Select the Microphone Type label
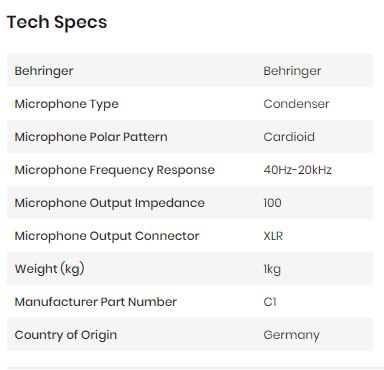Viewport: 384px width, 370px height. pos(66,104)
